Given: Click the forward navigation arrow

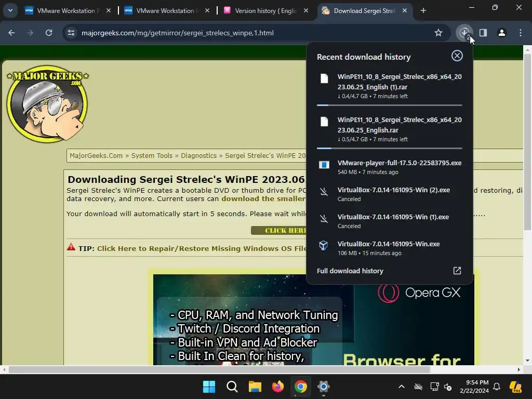Looking at the screenshot, I should coord(30,33).
